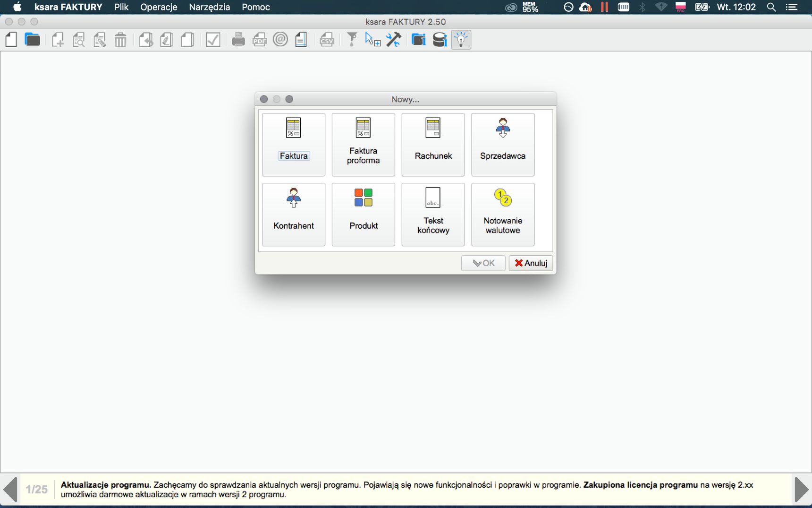This screenshot has width=812, height=508.
Task: Close the Nowy dialog window
Action: [264, 99]
